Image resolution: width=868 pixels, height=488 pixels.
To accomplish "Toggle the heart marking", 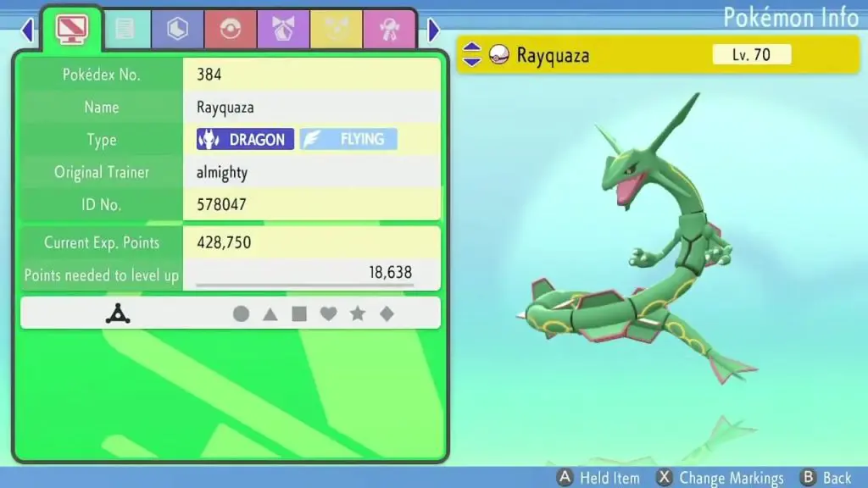I will [328, 314].
